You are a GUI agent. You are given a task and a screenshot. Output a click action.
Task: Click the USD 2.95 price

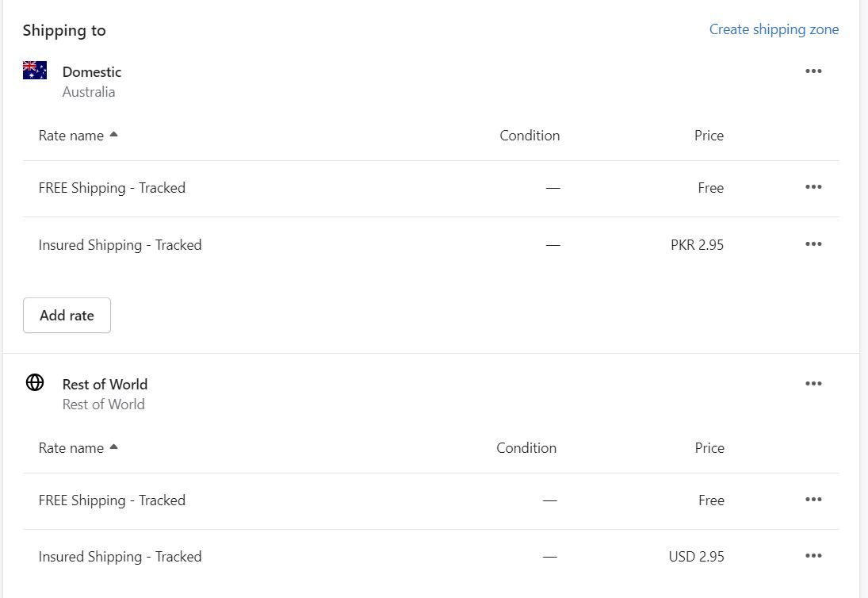(x=696, y=557)
